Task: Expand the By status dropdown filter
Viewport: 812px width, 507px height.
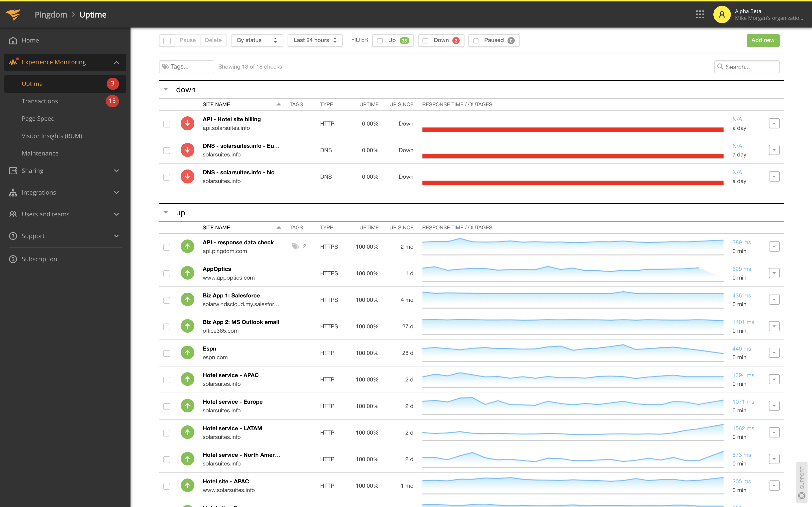Action: 256,40
